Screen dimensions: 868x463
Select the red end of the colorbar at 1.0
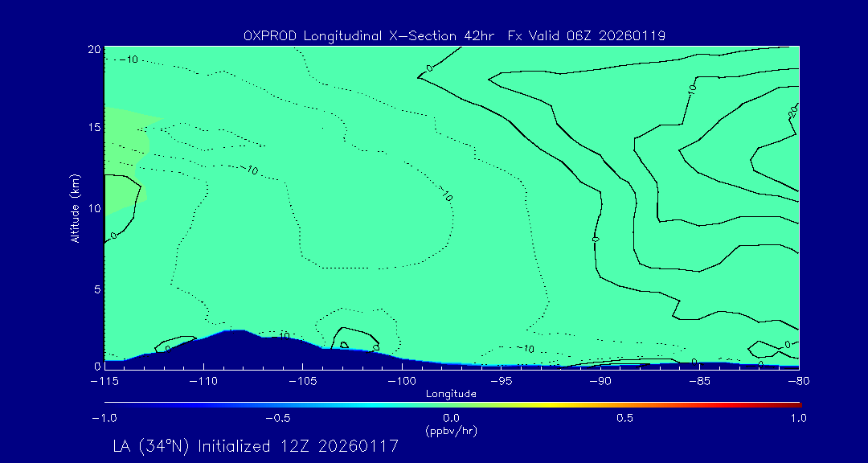coord(797,404)
